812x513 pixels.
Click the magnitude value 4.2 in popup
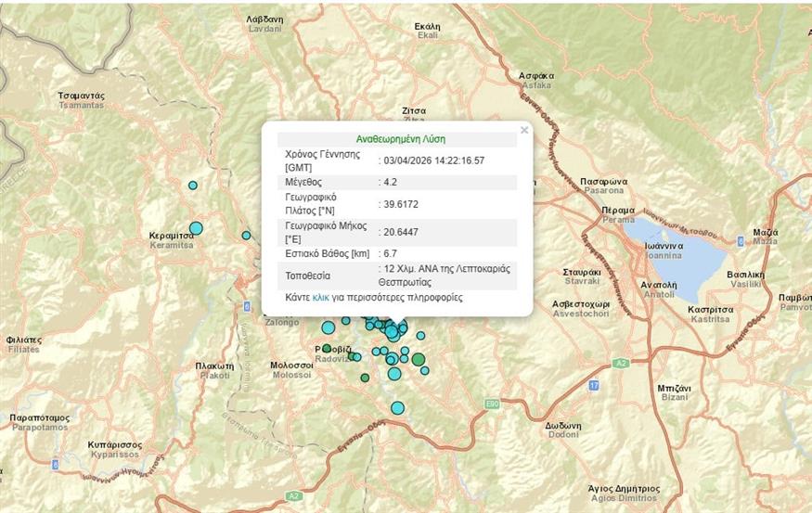pos(391,183)
